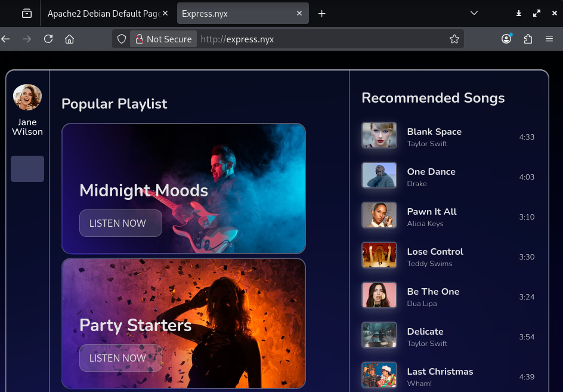Click the Not Secure site indicator

click(163, 39)
